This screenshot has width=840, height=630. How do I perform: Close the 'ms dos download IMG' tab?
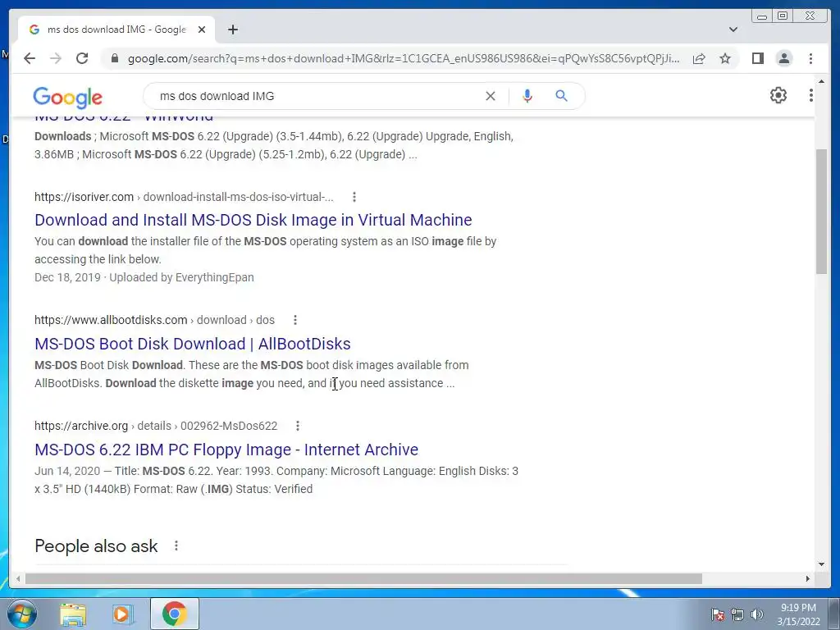(202, 30)
